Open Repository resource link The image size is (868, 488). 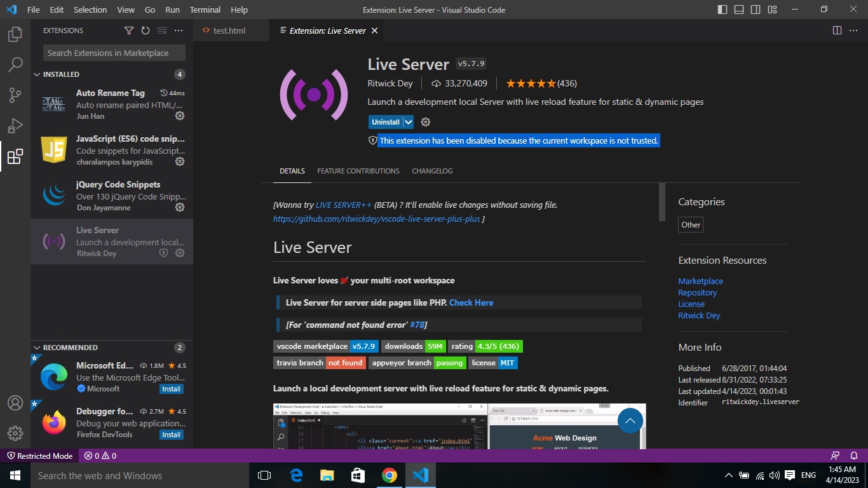697,292
